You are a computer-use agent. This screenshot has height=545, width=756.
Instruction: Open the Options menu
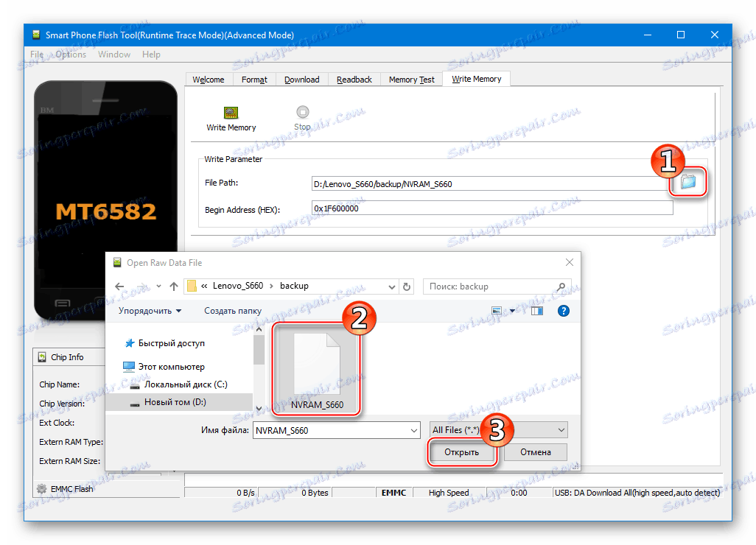pos(71,54)
